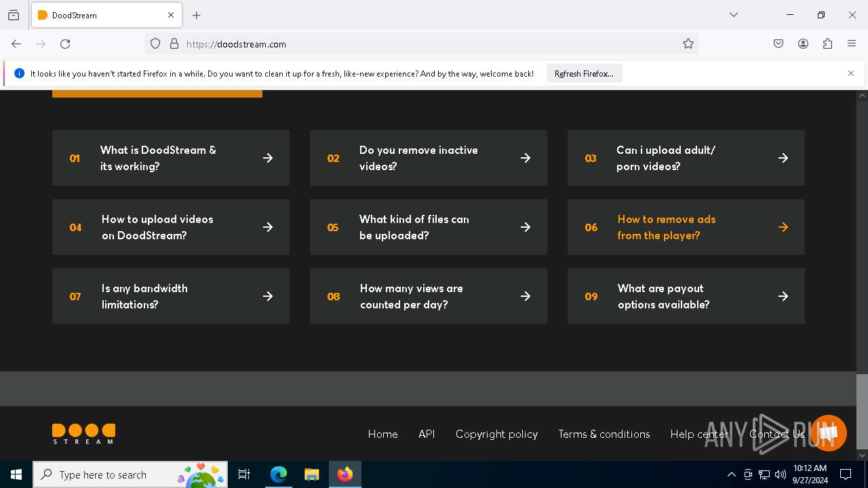Expand FAQ 07 bandwidth limitations
Image resolution: width=868 pixels, height=488 pixels.
[x=171, y=296]
